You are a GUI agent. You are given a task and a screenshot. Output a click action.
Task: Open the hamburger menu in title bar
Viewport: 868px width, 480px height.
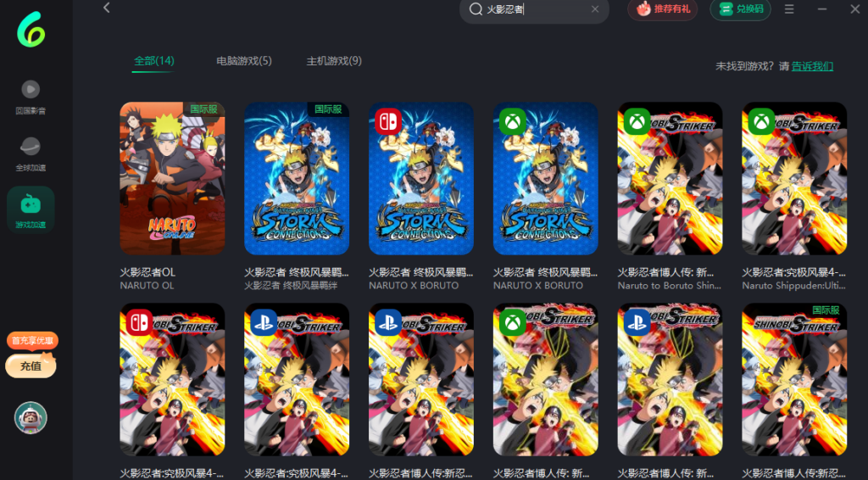point(789,9)
